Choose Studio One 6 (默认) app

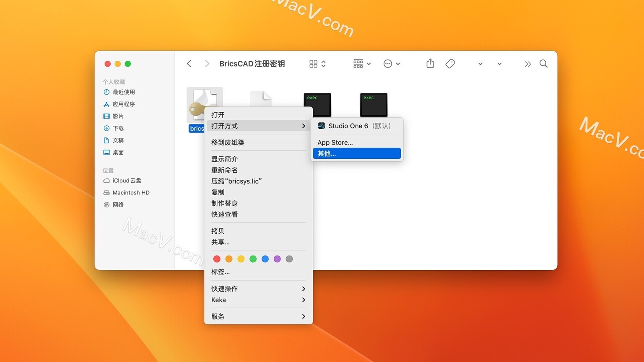pyautogui.click(x=357, y=126)
